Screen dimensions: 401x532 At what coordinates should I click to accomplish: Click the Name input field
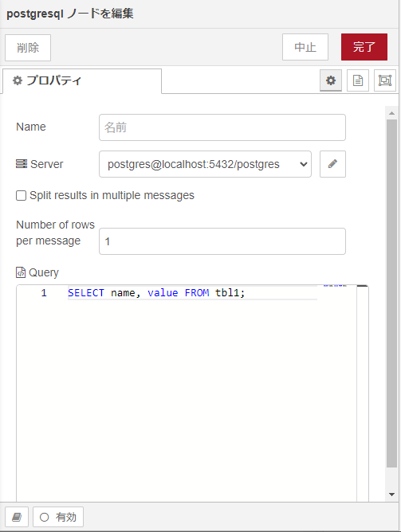(222, 127)
